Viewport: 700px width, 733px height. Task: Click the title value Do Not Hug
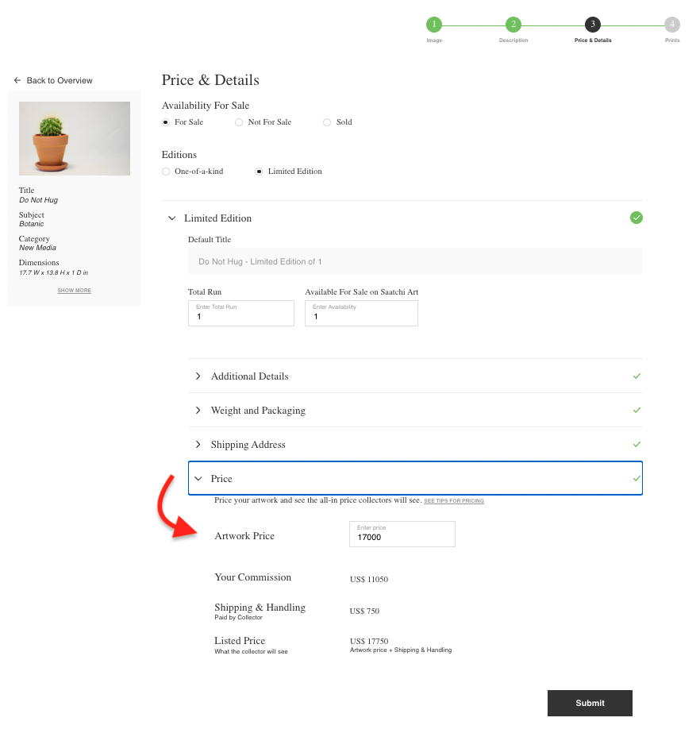click(38, 200)
